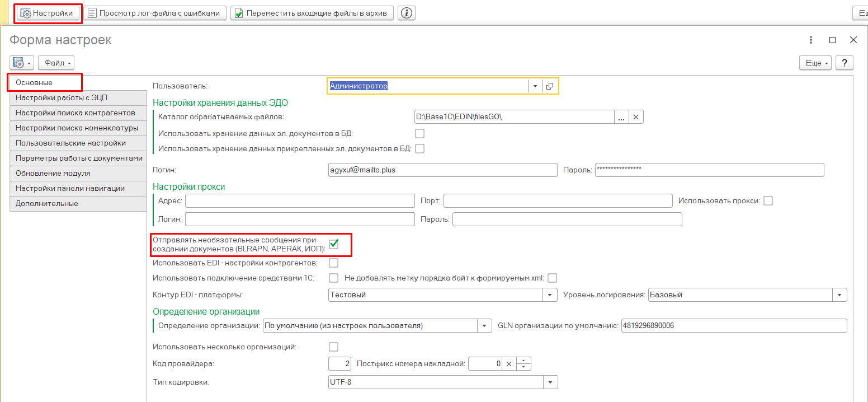Click Просмотр лог-файла с ошибками button
This screenshot has height=402, width=868.
155,13
